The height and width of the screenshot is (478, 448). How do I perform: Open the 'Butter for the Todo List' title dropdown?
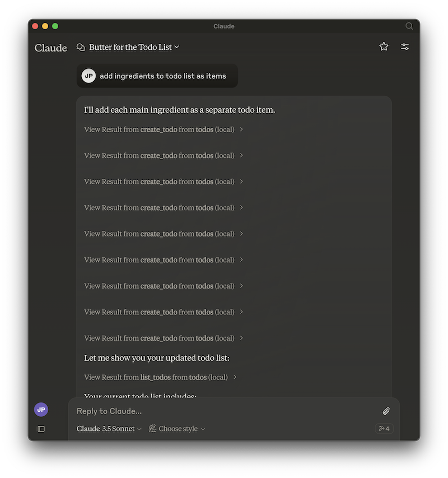[x=133, y=47]
